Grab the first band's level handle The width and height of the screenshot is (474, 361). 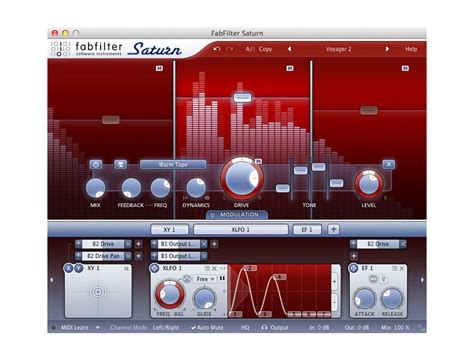point(111,120)
